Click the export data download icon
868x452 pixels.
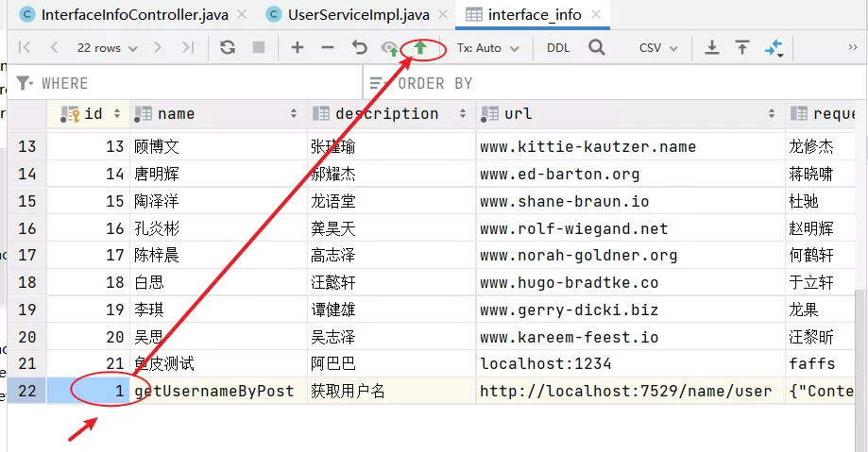pos(712,47)
